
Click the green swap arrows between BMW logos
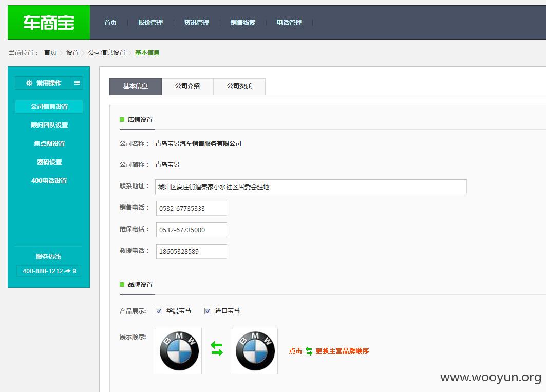click(x=217, y=349)
